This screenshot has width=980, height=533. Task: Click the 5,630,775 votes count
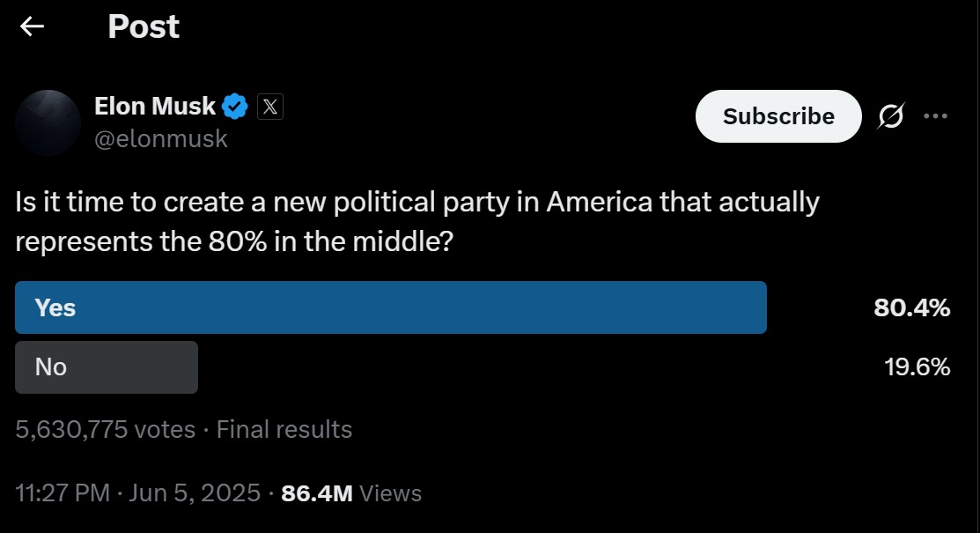(x=105, y=429)
